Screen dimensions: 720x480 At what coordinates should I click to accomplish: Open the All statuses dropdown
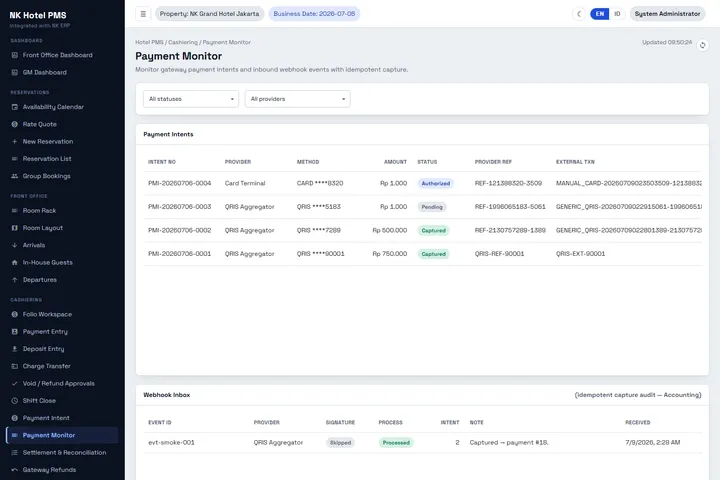tap(191, 99)
